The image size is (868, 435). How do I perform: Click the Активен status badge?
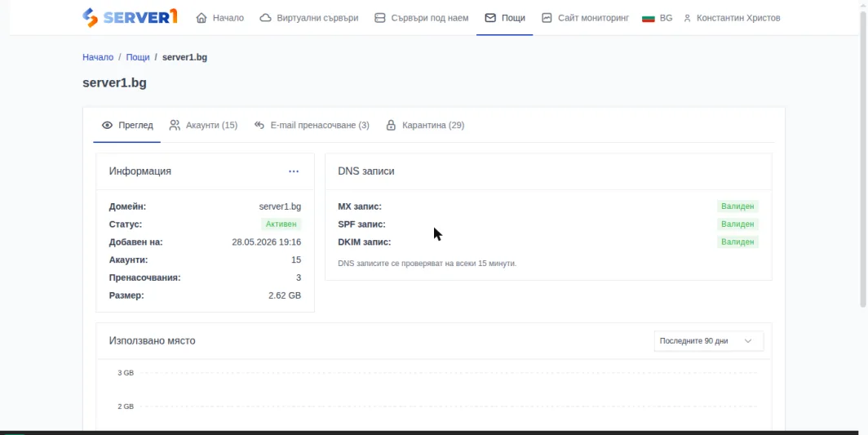(x=281, y=224)
